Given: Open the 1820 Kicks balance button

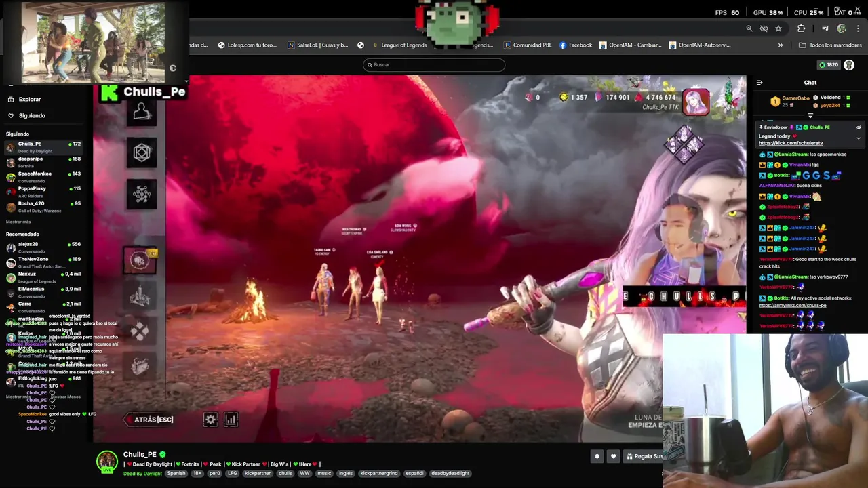Looking at the screenshot, I should click(x=829, y=65).
